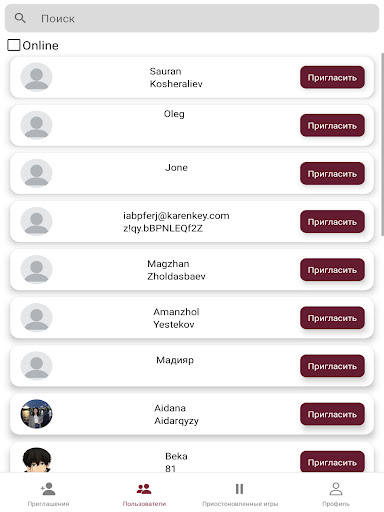Screen dimensions: 384x512
Task: Invite Sauran Kosheraliev with Пригласить
Action: pyautogui.click(x=332, y=77)
